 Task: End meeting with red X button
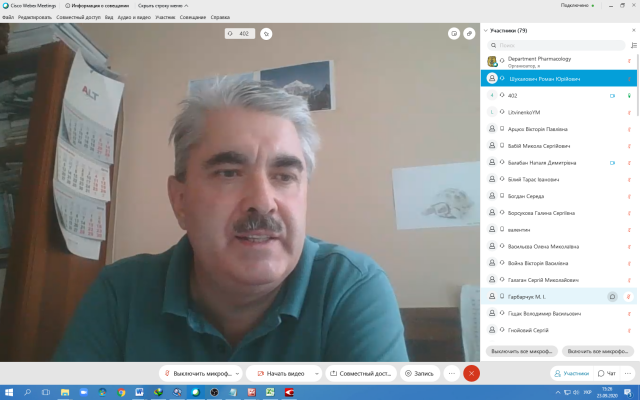pyautogui.click(x=471, y=373)
